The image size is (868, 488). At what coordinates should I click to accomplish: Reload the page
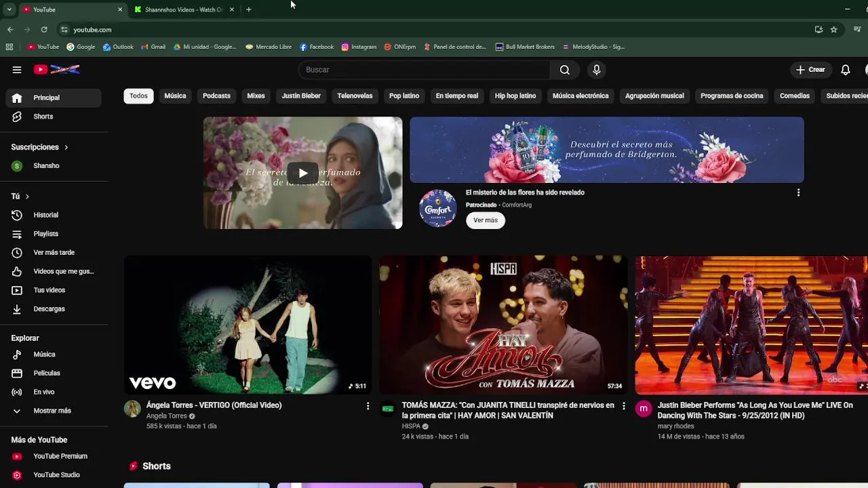coord(44,30)
